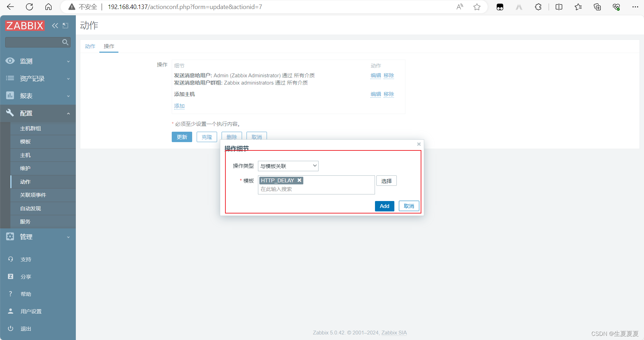Image resolution: width=644 pixels, height=340 pixels.
Task: Open 服务 services submenu item
Action: pos(43,222)
